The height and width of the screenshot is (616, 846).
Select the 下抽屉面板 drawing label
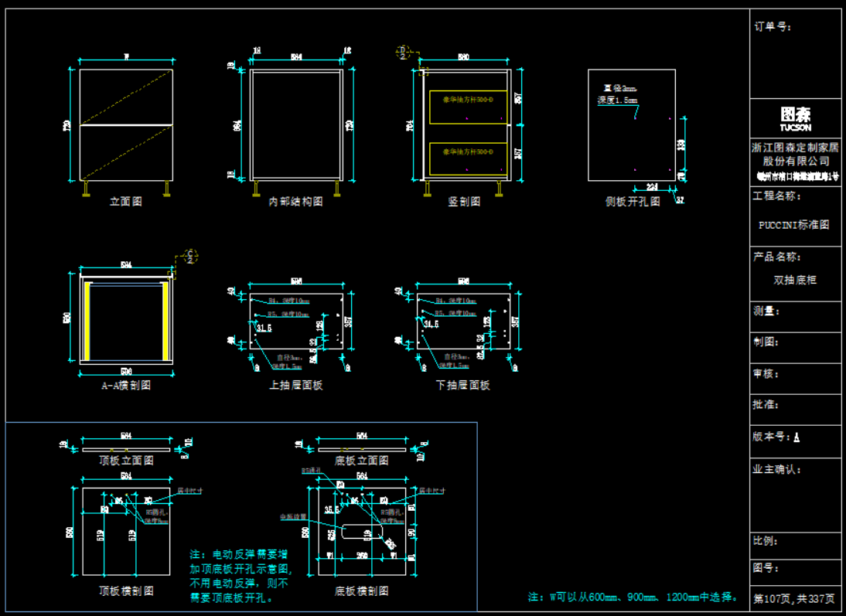coord(463,385)
